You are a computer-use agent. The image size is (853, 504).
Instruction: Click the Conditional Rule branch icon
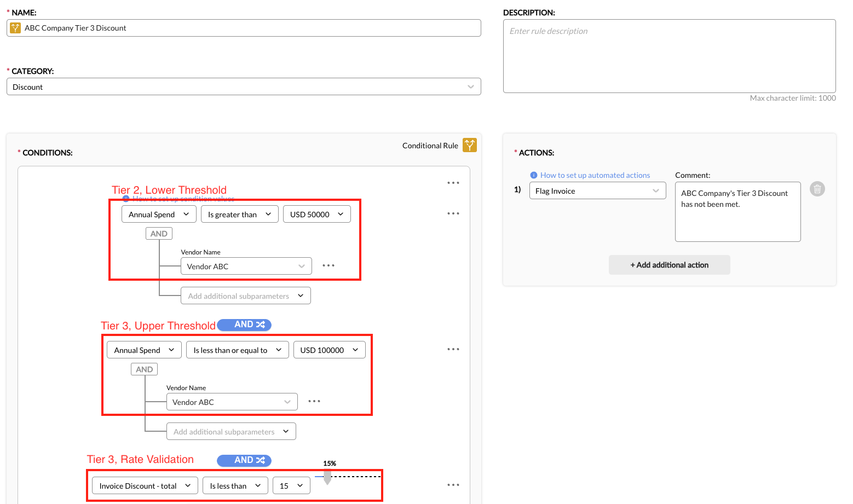469,145
